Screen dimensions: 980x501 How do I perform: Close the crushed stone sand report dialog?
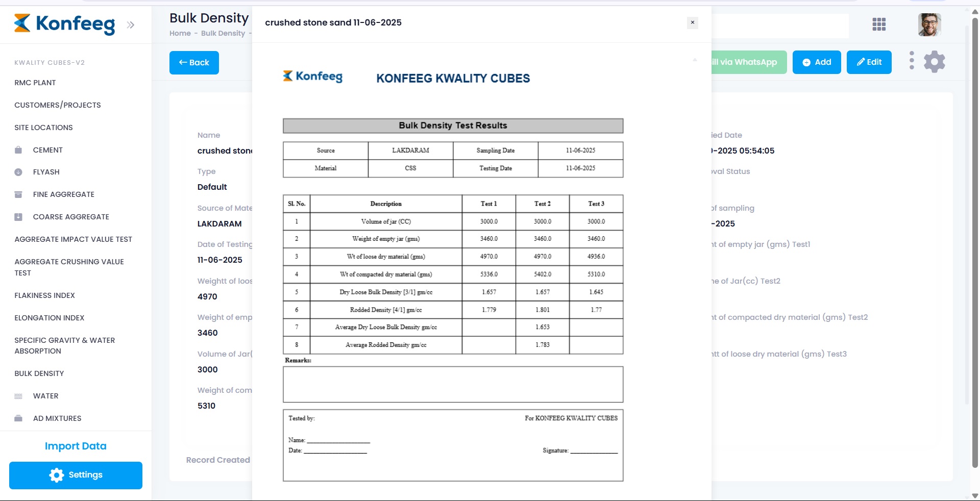692,22
